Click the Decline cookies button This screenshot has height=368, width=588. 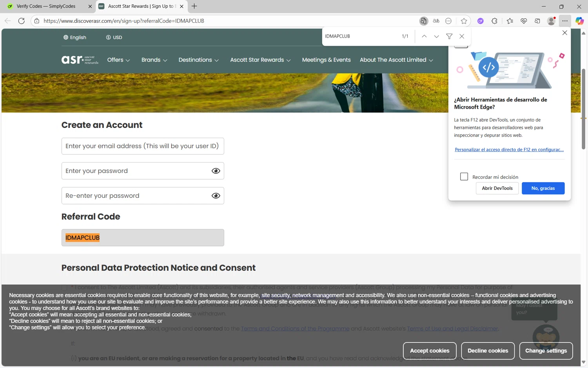pos(488,351)
